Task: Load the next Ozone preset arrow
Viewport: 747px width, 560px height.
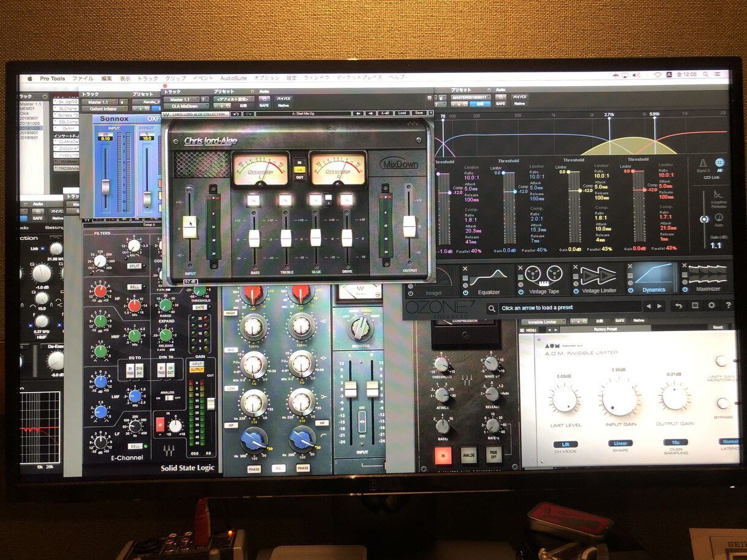Action: pyautogui.click(x=659, y=306)
